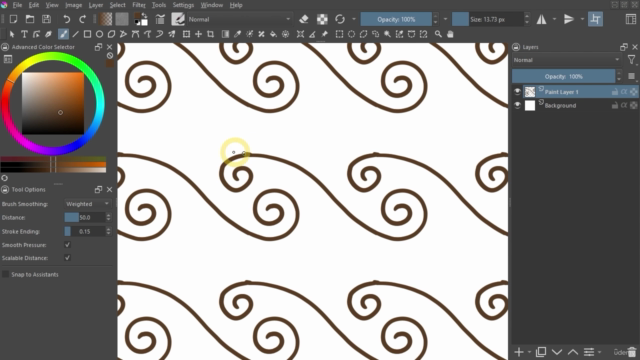Screen dimensions: 640x360
Task: Open the Layer menu
Action: [x=96, y=5]
